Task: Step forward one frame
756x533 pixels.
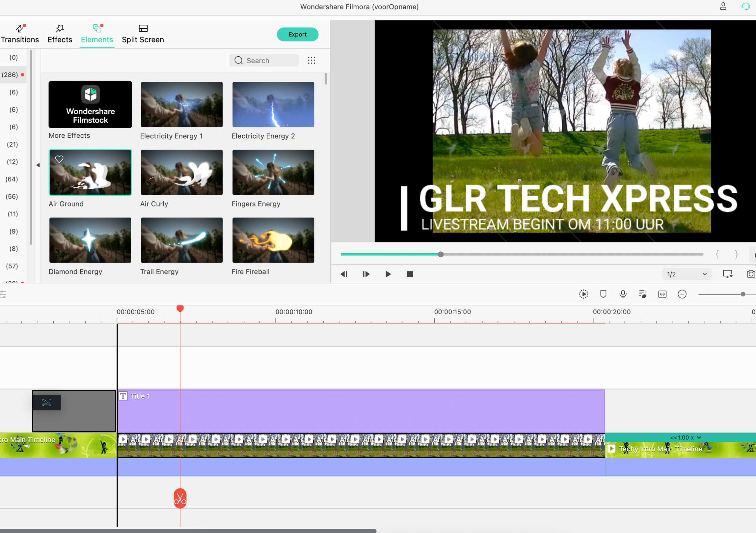Action: [x=366, y=274]
